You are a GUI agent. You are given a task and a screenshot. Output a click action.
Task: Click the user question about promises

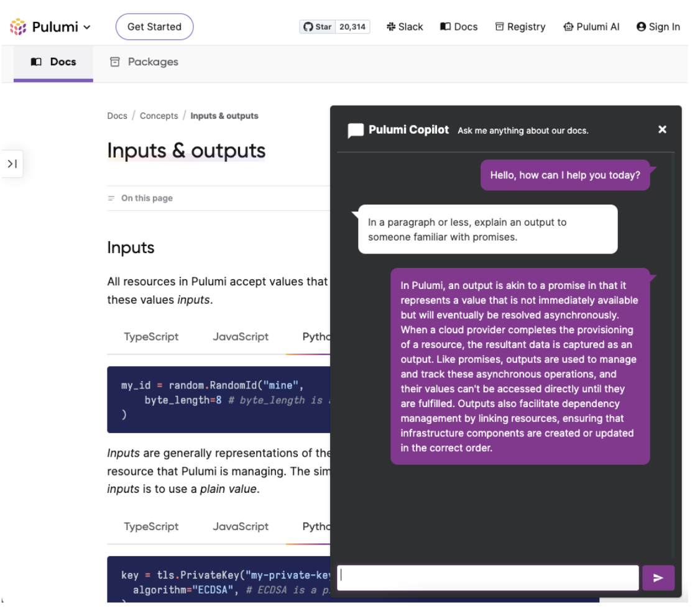[487, 229]
